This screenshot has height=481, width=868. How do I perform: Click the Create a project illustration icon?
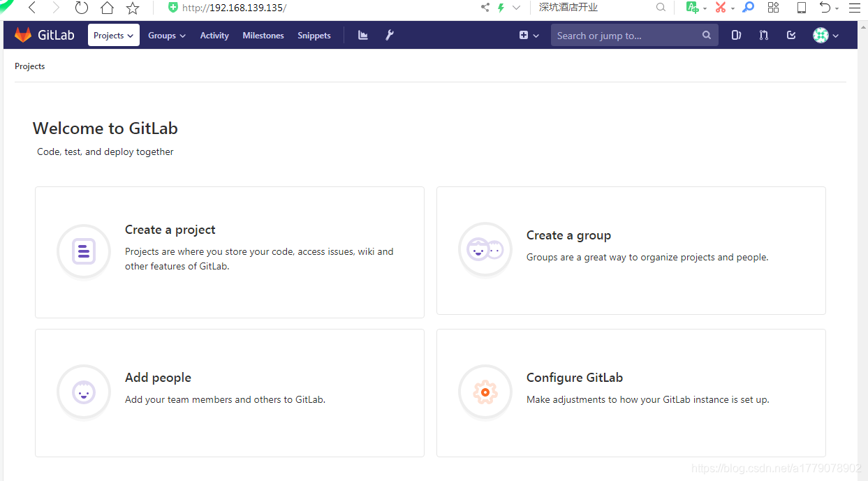tap(84, 251)
